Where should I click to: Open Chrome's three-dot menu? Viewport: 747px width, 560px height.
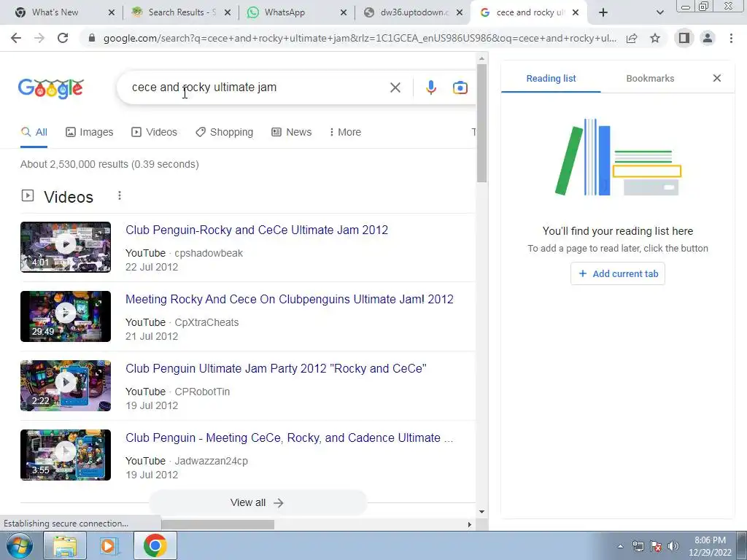pyautogui.click(x=731, y=38)
